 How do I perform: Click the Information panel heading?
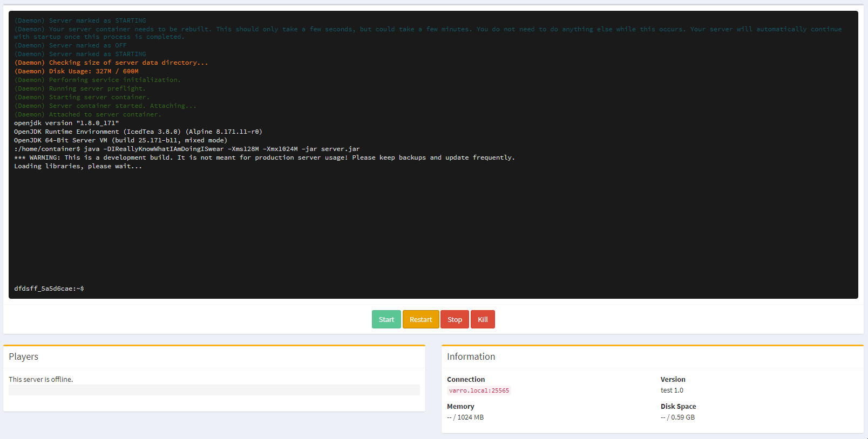(x=471, y=356)
